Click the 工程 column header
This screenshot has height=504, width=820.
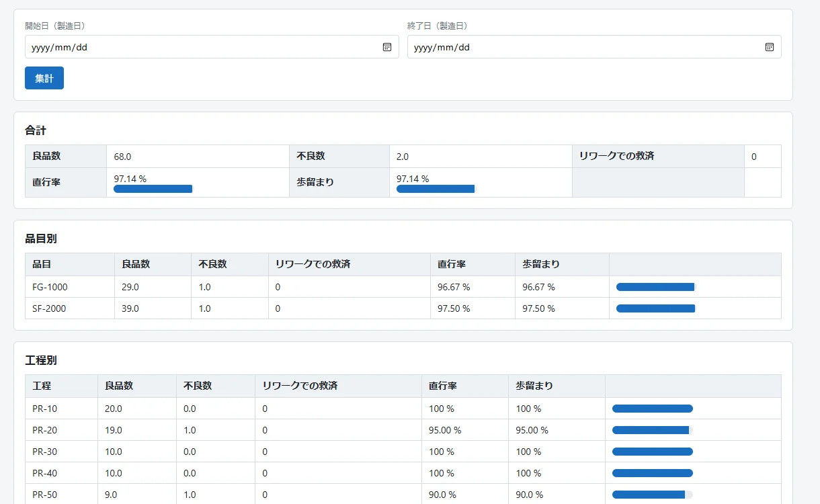click(61, 386)
